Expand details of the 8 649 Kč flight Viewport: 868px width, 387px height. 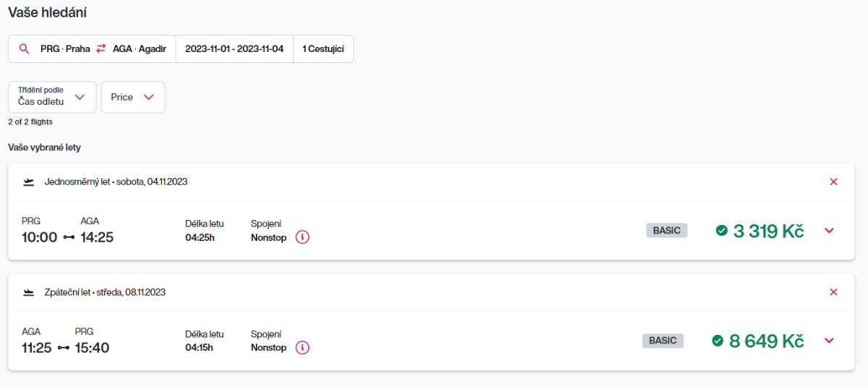(x=829, y=341)
